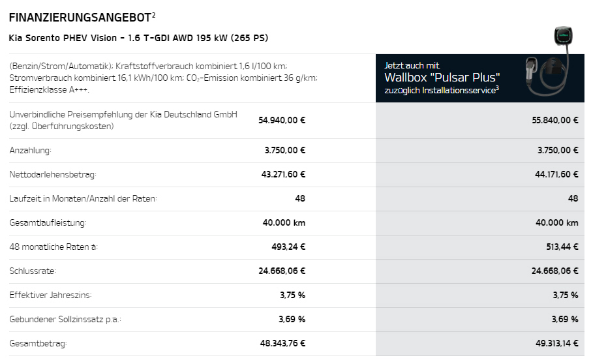Screen dimensions: 591x364
Task: Click the FINANZIERUNGSANGEBOT heading
Action: 80,18
